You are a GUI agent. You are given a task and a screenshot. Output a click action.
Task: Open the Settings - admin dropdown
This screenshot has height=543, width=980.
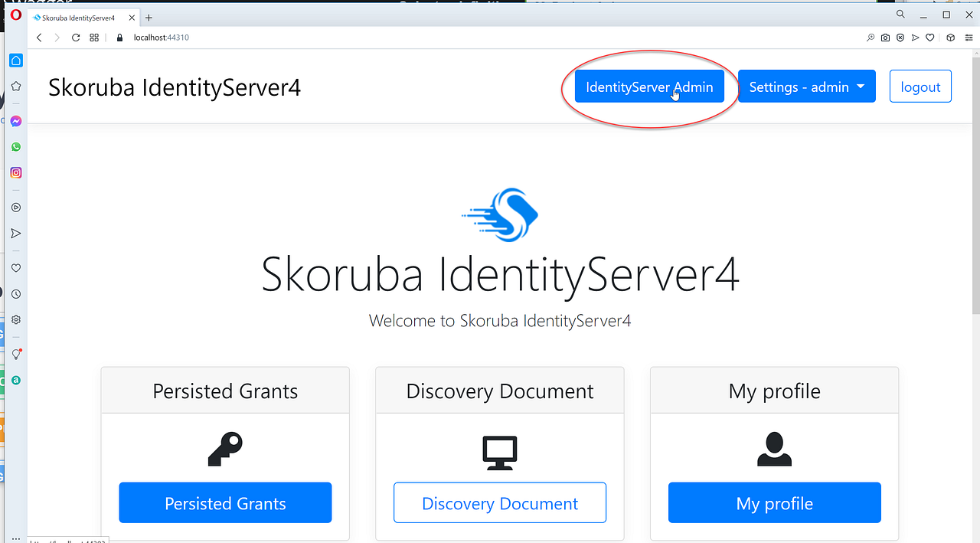click(806, 86)
